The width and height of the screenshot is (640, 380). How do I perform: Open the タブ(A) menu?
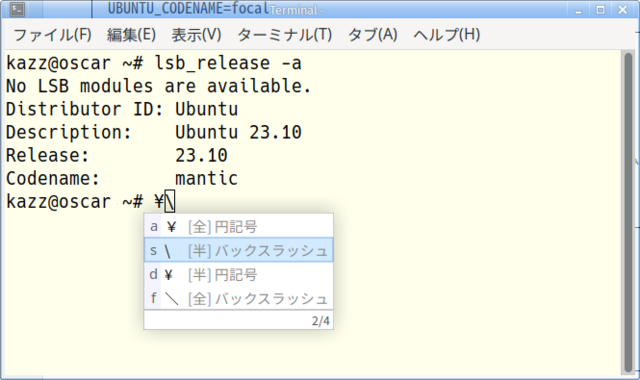(373, 35)
